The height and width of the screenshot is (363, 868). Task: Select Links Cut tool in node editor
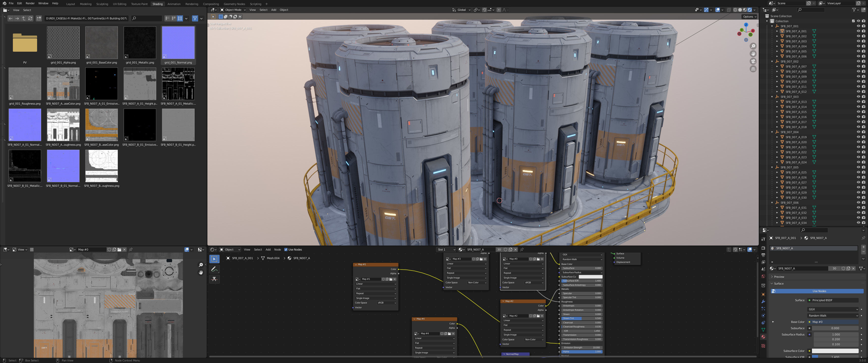tap(214, 279)
